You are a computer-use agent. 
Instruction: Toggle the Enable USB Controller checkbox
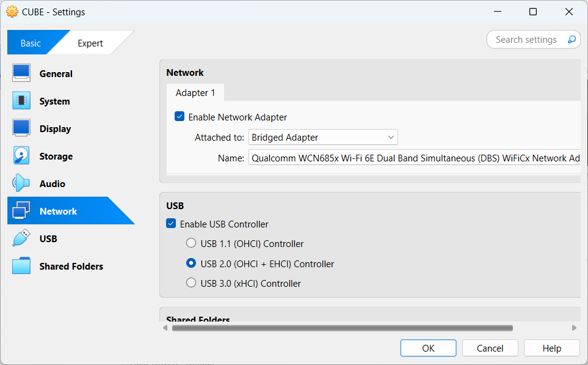[171, 224]
